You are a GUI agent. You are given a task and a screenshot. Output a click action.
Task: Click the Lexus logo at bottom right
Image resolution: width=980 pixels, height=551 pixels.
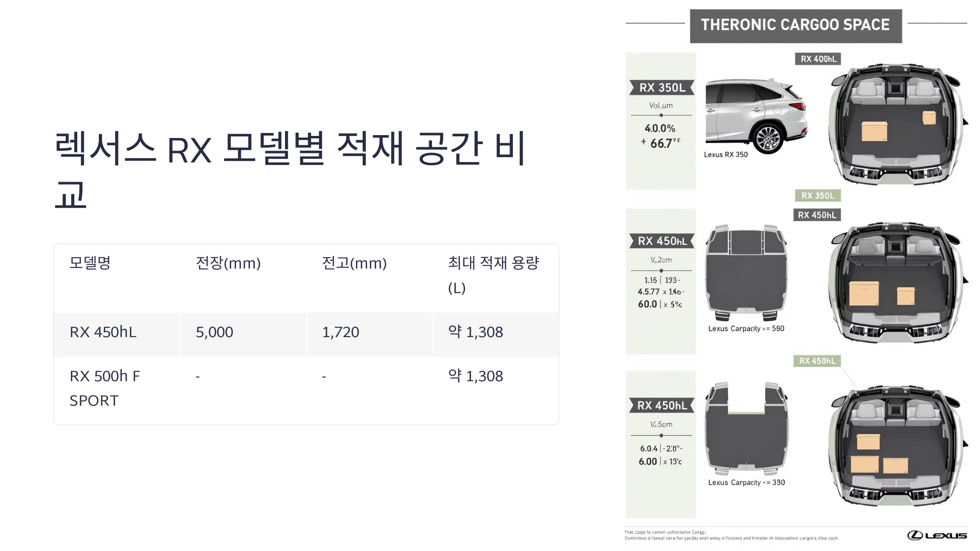point(937,535)
